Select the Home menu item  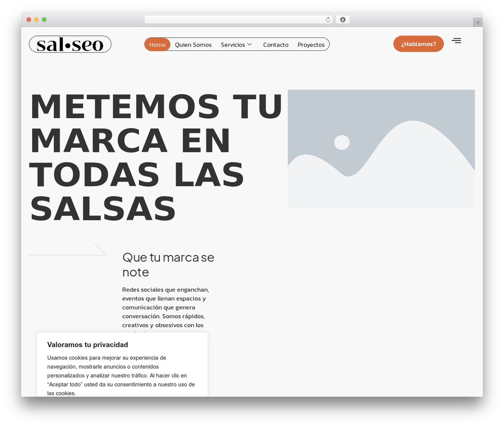157,45
